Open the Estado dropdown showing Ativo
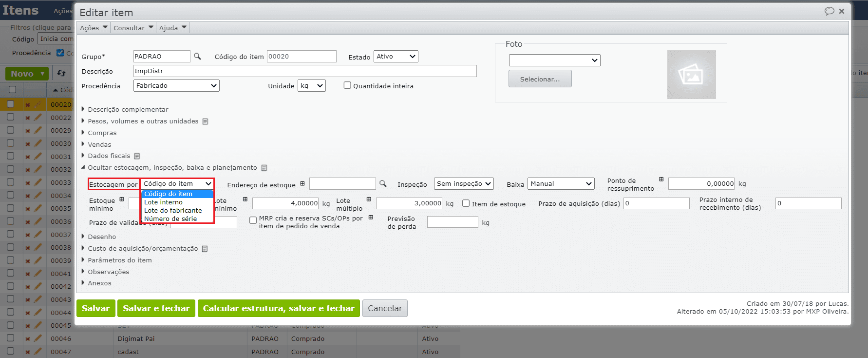The width and height of the screenshot is (868, 358). click(396, 57)
